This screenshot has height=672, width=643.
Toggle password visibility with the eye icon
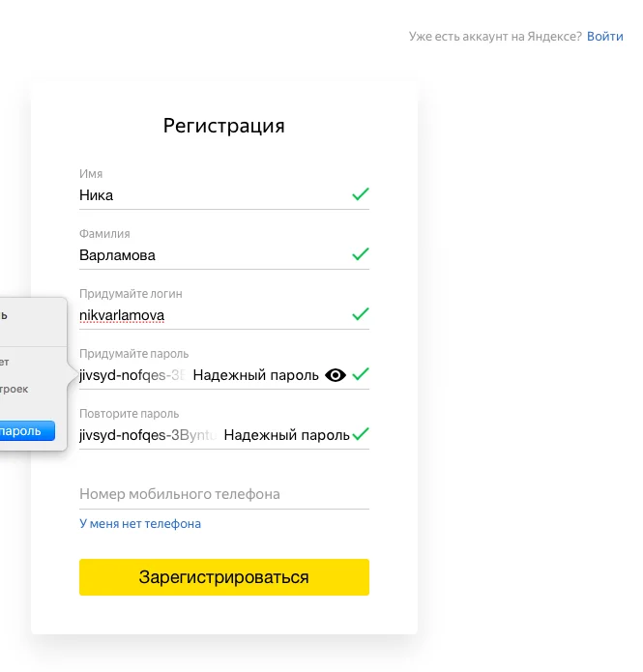pyautogui.click(x=336, y=375)
